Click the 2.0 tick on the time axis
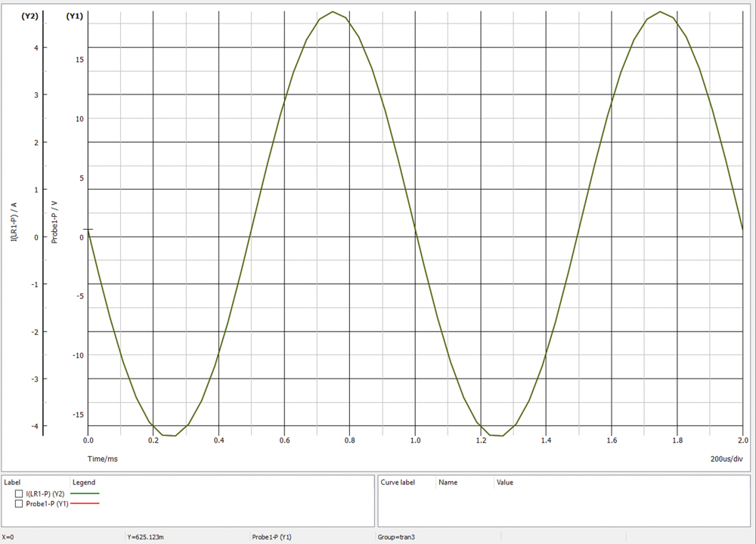Viewport: 756px width, 544px height. pyautogui.click(x=743, y=440)
